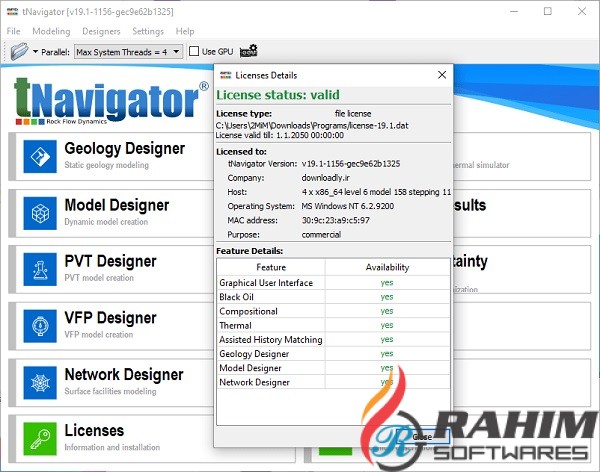Click tNavigator Version value in dialog

tap(351, 163)
